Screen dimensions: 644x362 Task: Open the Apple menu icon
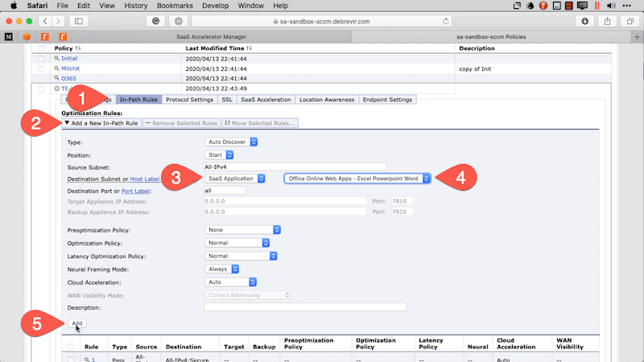click(14, 6)
